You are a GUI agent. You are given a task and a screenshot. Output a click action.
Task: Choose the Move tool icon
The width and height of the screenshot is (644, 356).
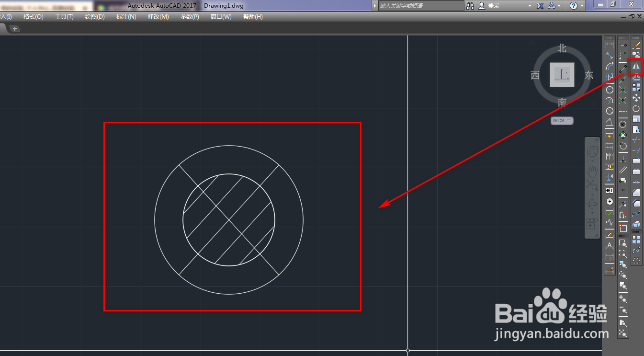(636, 97)
